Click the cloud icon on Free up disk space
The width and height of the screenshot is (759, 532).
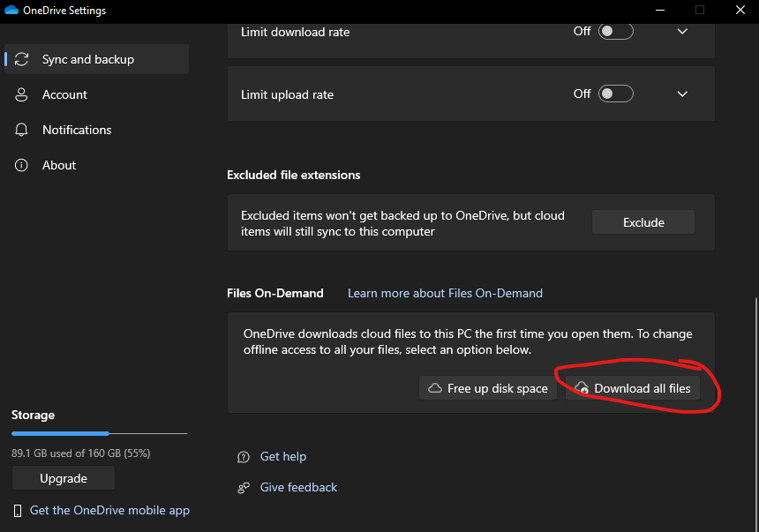pyautogui.click(x=435, y=388)
